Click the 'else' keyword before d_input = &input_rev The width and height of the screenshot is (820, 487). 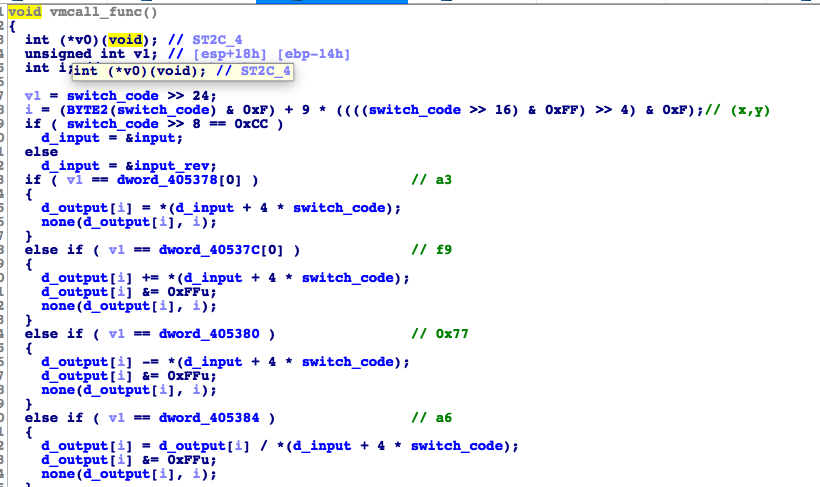[x=41, y=152]
